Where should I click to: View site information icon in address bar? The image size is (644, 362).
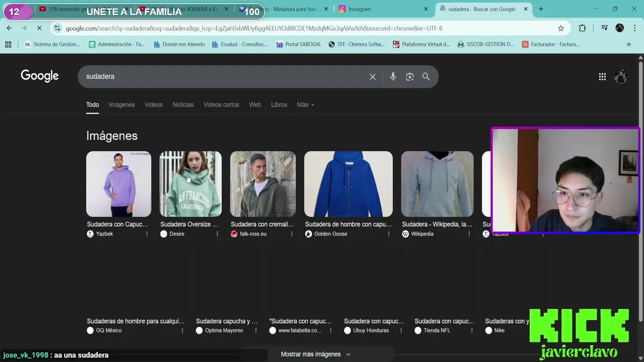coord(57,28)
